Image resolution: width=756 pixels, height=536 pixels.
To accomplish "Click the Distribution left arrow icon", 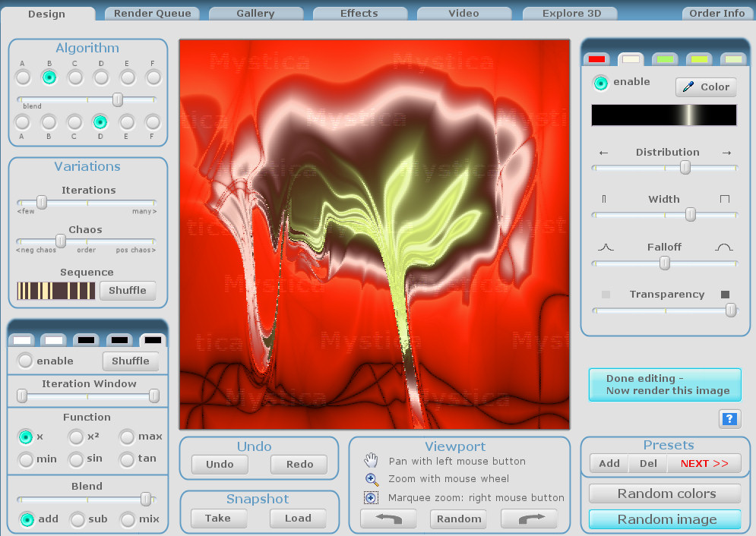I will coord(603,153).
